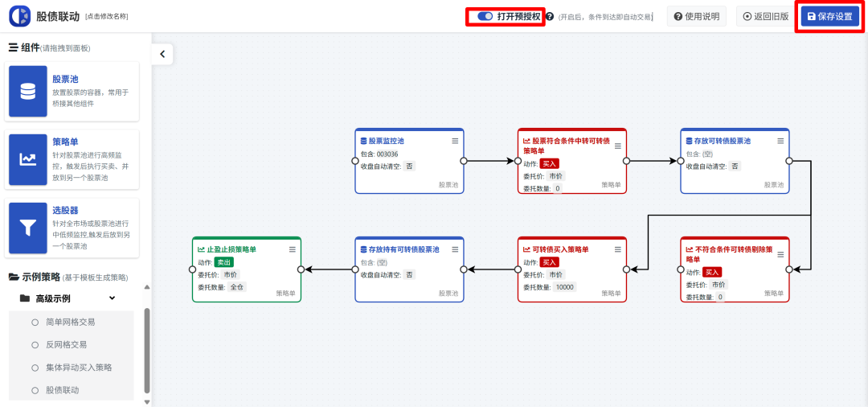The image size is (868, 407).
Task: Open hamburger menu on 股票监控池 node
Action: click(x=455, y=141)
